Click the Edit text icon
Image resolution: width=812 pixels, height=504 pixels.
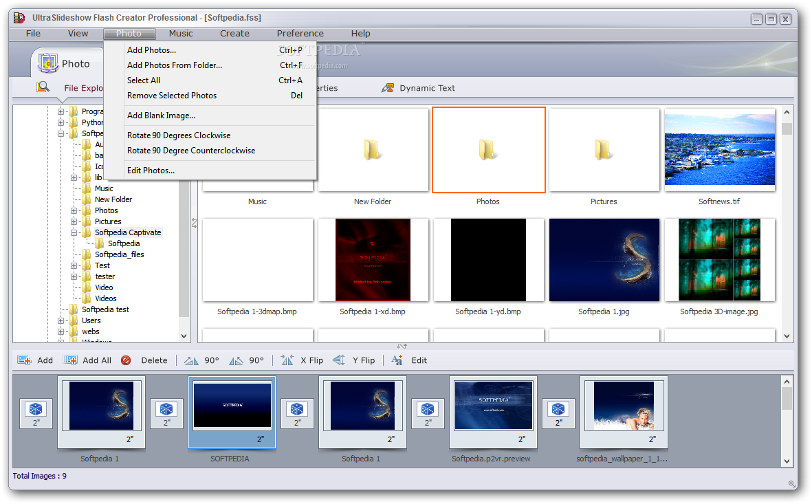tap(397, 360)
